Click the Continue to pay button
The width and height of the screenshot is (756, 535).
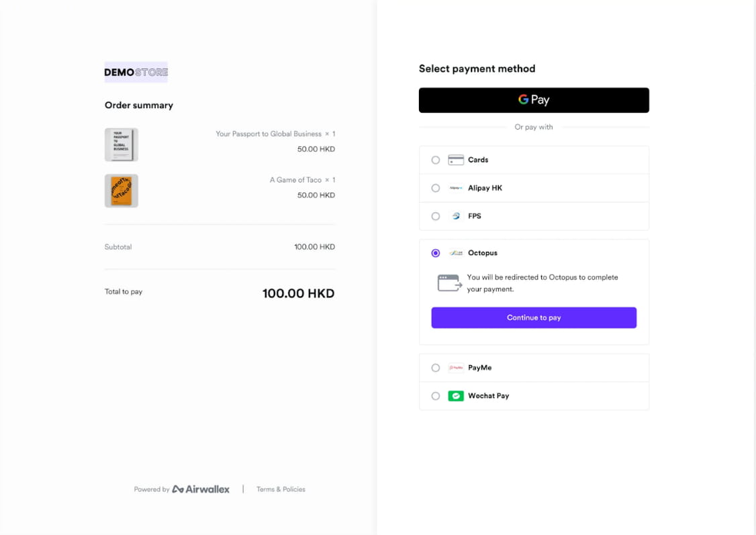tap(534, 317)
